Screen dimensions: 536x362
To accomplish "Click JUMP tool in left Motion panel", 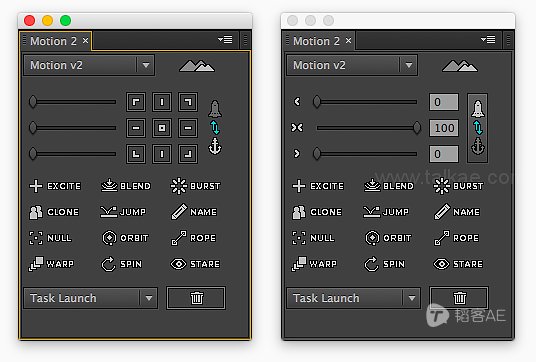I will [123, 212].
